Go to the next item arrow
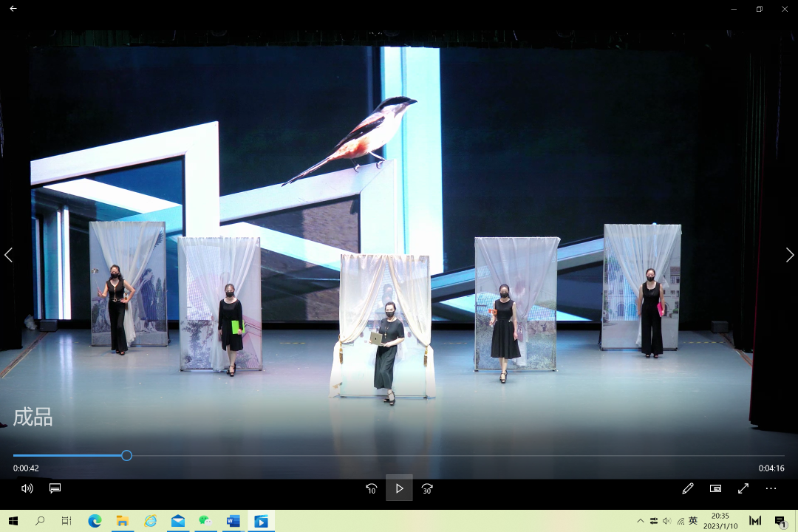Screen dimensions: 798x532 [x=789, y=255]
